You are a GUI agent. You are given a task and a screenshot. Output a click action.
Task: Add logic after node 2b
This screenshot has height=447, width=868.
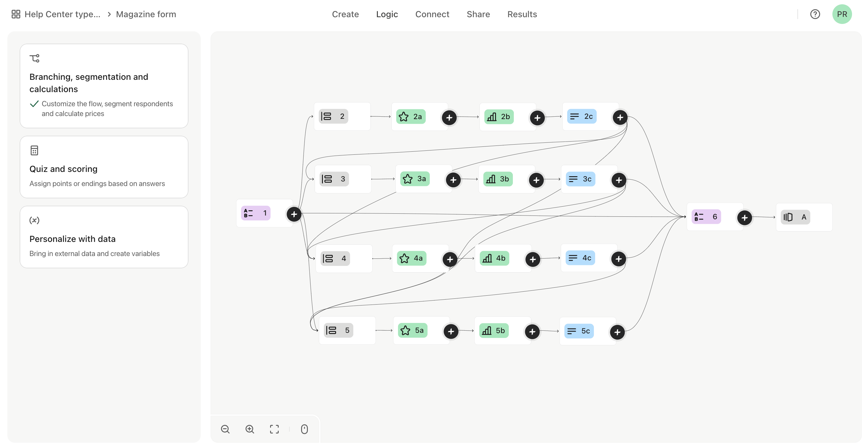tap(537, 117)
